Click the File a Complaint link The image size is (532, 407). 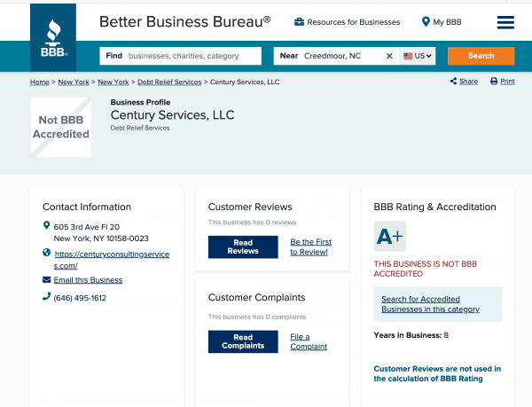click(x=309, y=340)
